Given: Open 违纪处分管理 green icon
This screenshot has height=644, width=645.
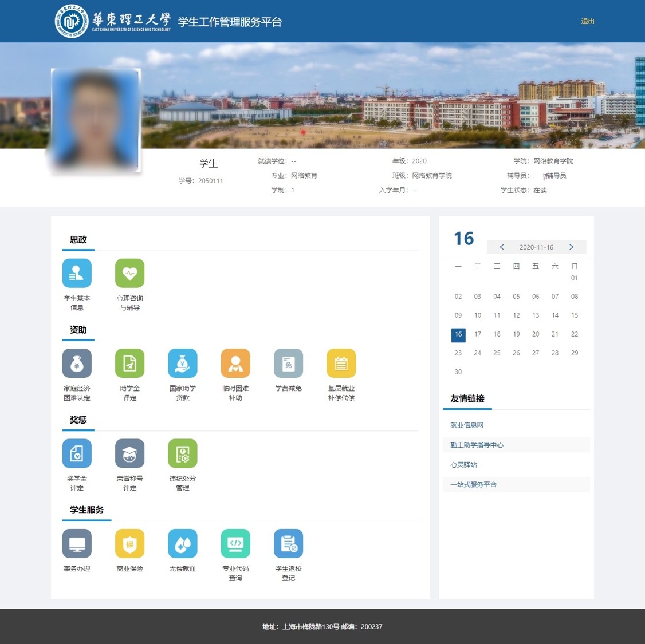Looking at the screenshot, I should pyautogui.click(x=183, y=453).
